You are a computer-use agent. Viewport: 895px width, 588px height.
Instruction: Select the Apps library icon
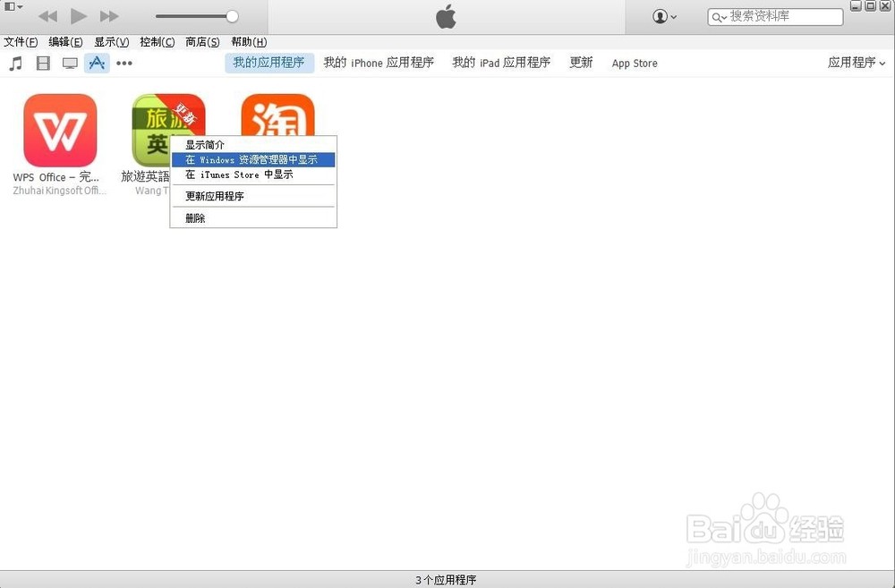pos(97,63)
